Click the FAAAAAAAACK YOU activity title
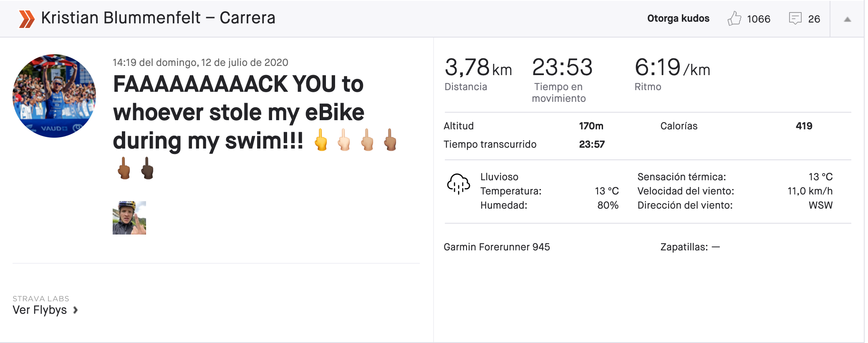The image size is (868, 343). click(x=238, y=113)
